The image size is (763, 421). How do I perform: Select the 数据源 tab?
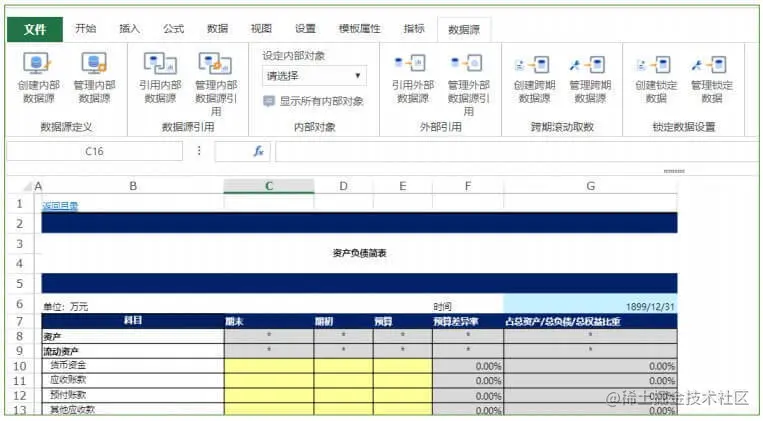pyautogui.click(x=464, y=30)
